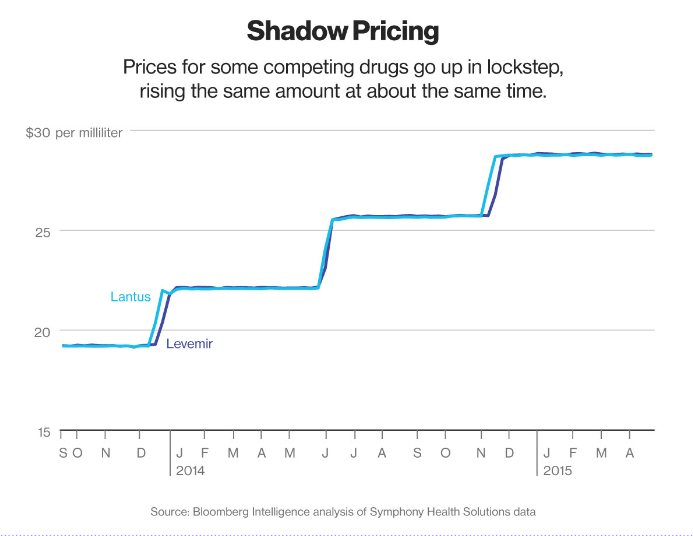Click the 25 y-axis label
693x536 pixels.
click(42, 232)
